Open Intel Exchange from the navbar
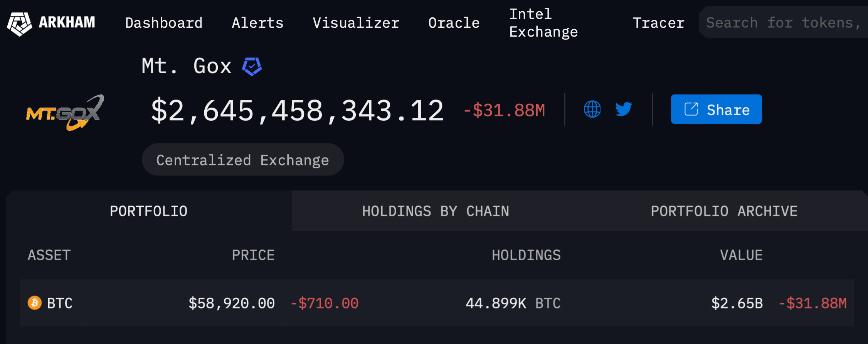Viewport: 868px width, 344px height. [543, 23]
